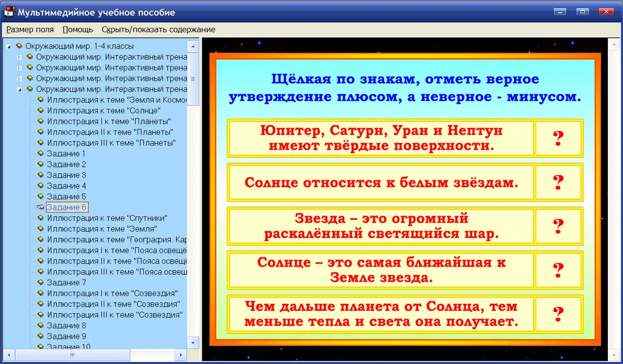Viewport: 623px width, 364px height.
Task: Toggle the ? mark for Звезда – это огромный шар
Action: 559,226
